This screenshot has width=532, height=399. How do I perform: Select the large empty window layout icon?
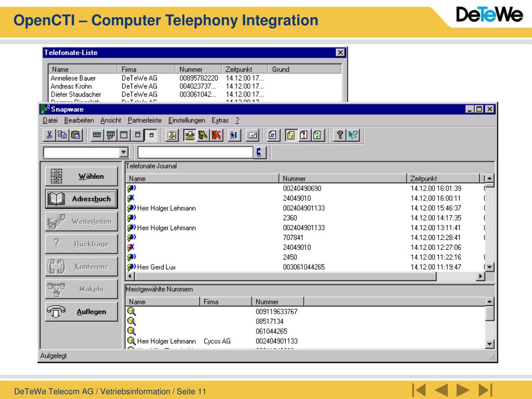pyautogui.click(x=124, y=135)
